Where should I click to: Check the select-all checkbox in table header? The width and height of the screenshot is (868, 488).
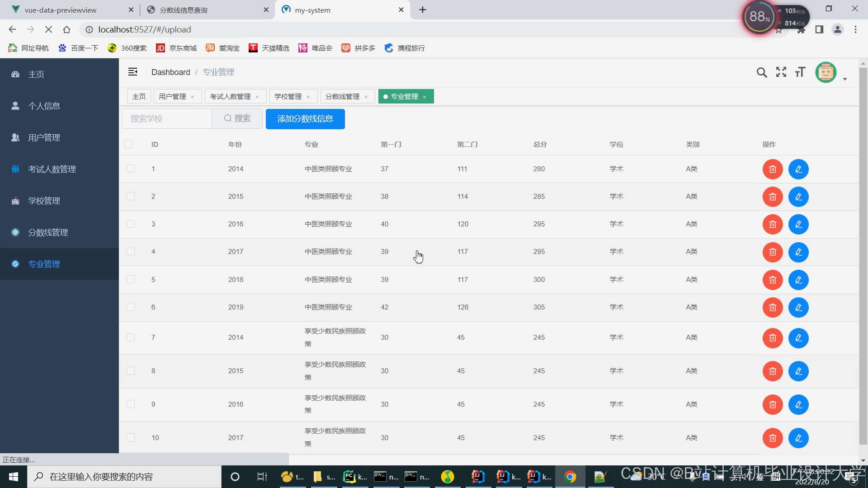point(128,144)
